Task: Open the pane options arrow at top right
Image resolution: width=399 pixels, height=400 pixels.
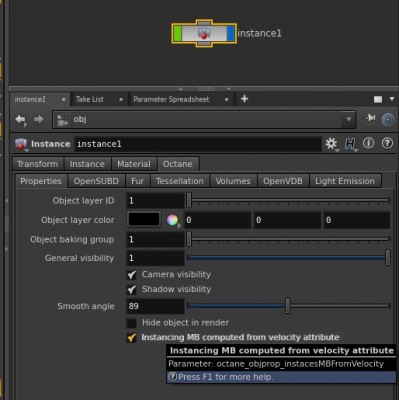Action: (392, 99)
